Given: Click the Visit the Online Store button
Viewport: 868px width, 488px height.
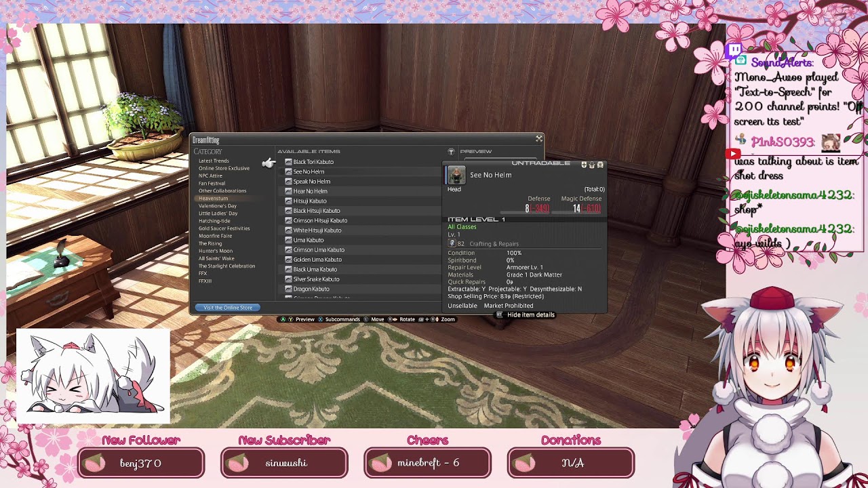Looking at the screenshot, I should [x=227, y=308].
